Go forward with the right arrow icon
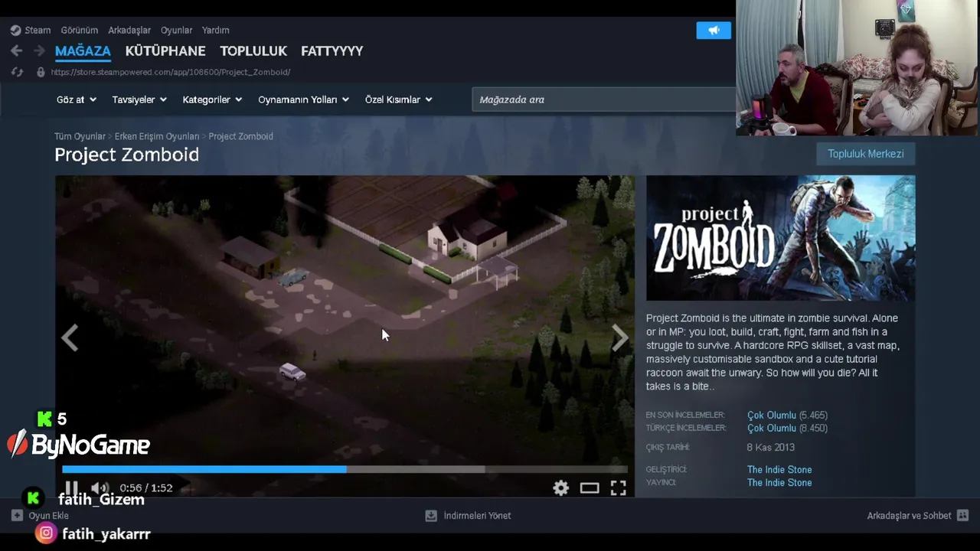The width and height of the screenshot is (980, 551). (39, 51)
